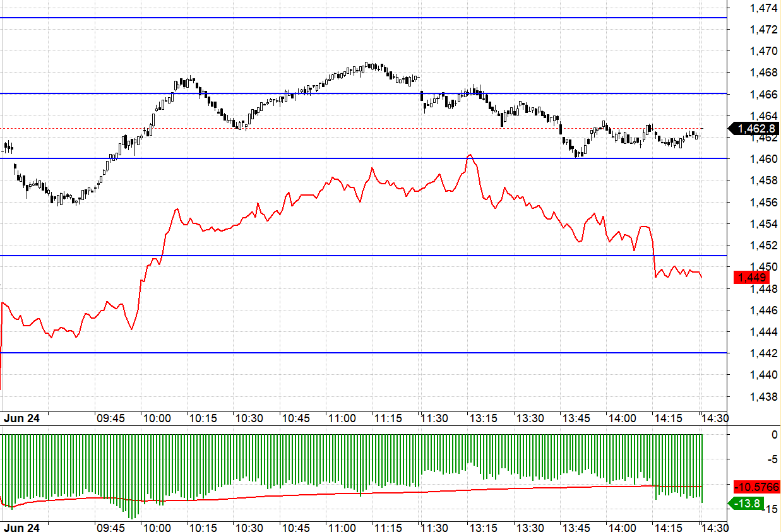The height and width of the screenshot is (532, 781).
Task: Select the red -10.5766 indicator value tag
Action: [756, 487]
